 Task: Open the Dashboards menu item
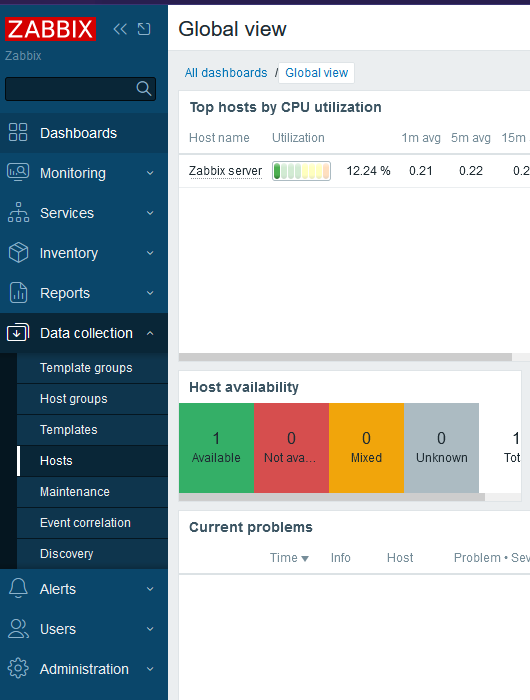pyautogui.click(x=84, y=133)
